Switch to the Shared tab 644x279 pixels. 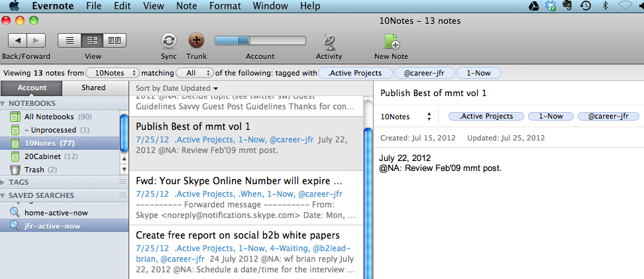[x=93, y=87]
